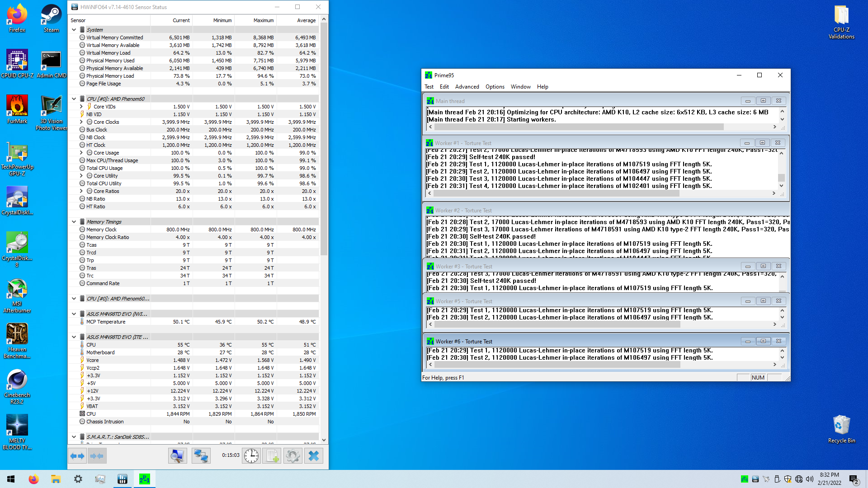
Task: Open HWiNFO remote monitor connection button
Action: point(178,456)
